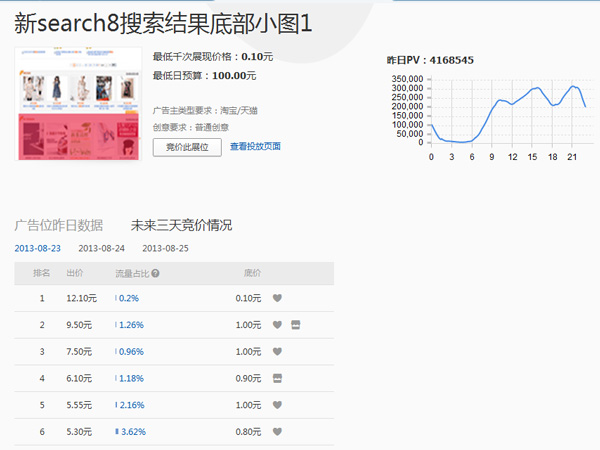This screenshot has height=450, width=600.
Task: Click the heart icon in rank 6 row
Action: tap(278, 432)
